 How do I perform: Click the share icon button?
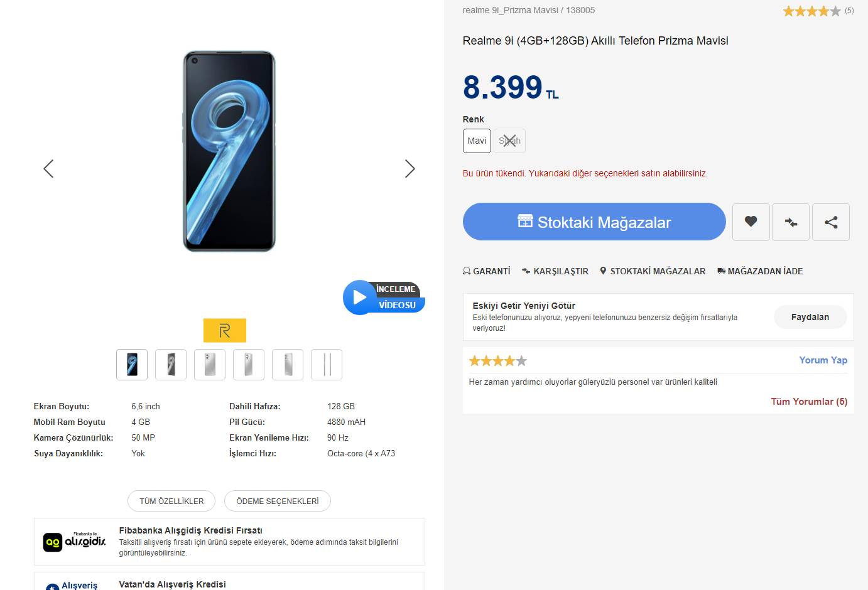coord(830,222)
